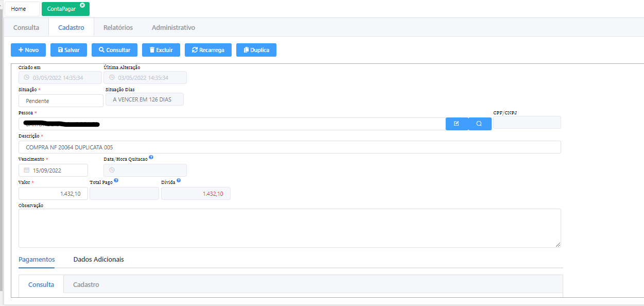Click the search person magnifier icon button
Screen dimensions: 644x306
479,124
